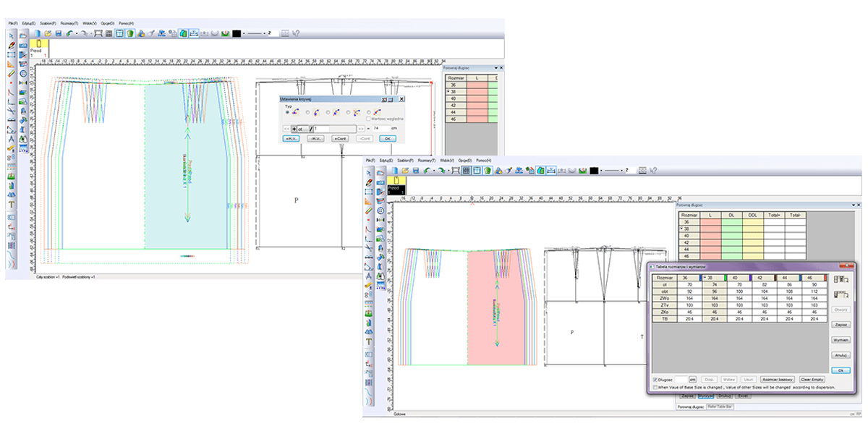Screen dimensions: 868x434
Task: Select arrow pointer tool in front window sidebar
Action: pyautogui.click(x=368, y=173)
